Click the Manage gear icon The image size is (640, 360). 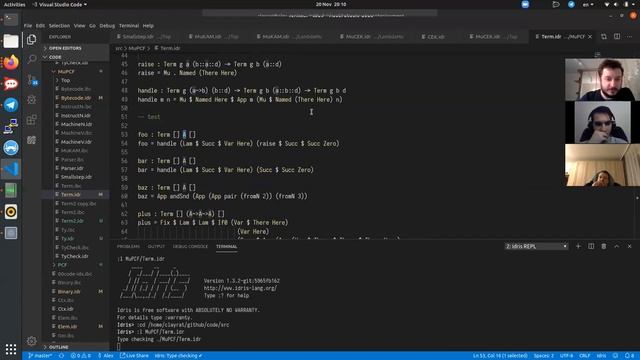point(31,341)
